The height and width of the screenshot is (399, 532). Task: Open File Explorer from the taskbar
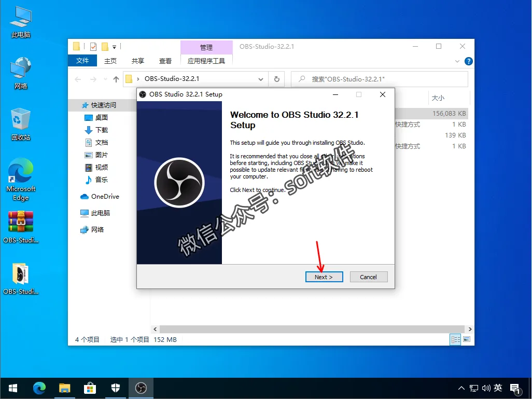(64, 388)
